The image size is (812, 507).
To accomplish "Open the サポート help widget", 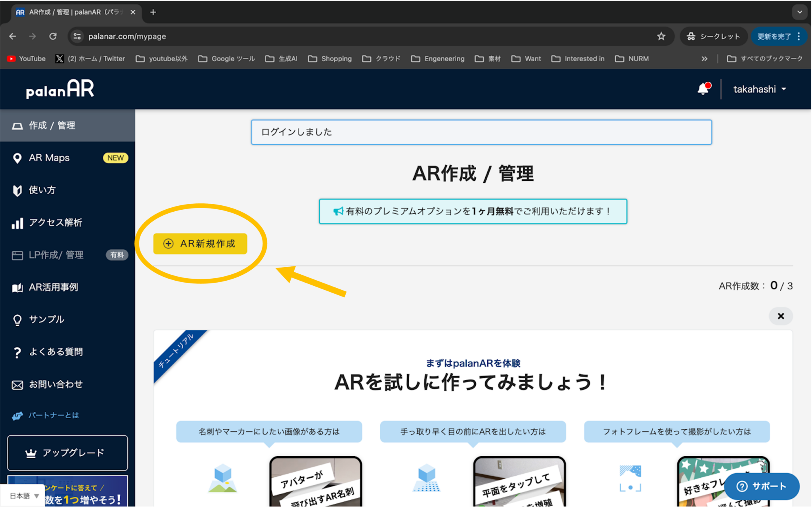I will [762, 486].
